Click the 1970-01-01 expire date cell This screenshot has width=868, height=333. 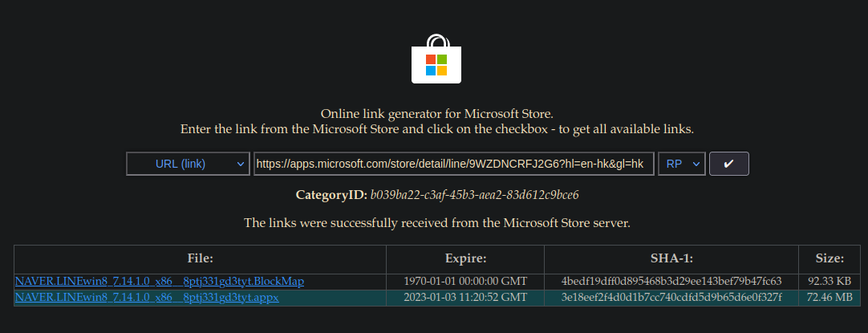pos(465,281)
